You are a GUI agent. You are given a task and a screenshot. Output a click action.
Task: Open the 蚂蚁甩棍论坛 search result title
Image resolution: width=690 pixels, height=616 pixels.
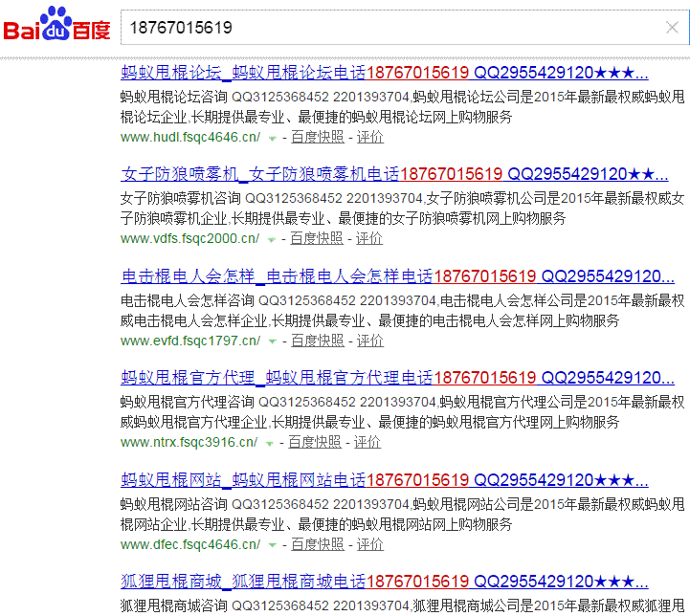[384, 72]
